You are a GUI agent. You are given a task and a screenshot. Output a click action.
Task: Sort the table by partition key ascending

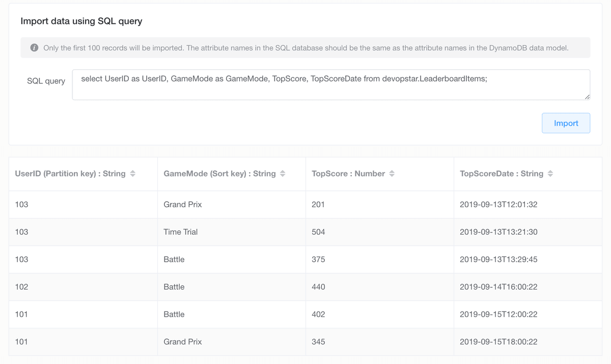133,173
